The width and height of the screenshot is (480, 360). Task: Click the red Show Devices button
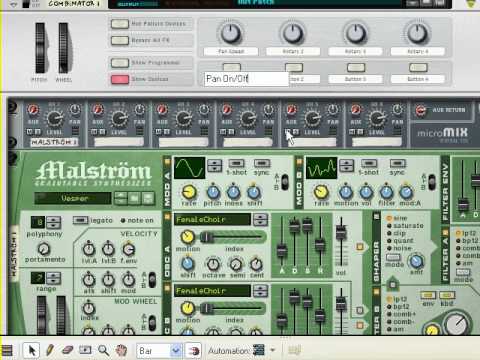120,79
